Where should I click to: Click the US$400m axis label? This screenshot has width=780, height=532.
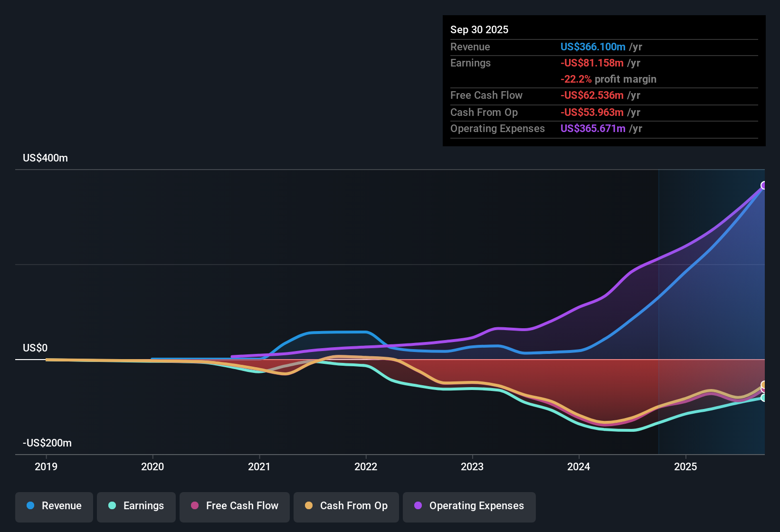coord(45,158)
